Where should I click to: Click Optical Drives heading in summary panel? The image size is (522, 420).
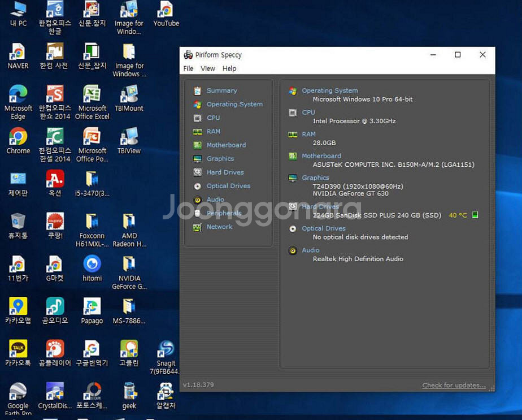[x=324, y=228]
